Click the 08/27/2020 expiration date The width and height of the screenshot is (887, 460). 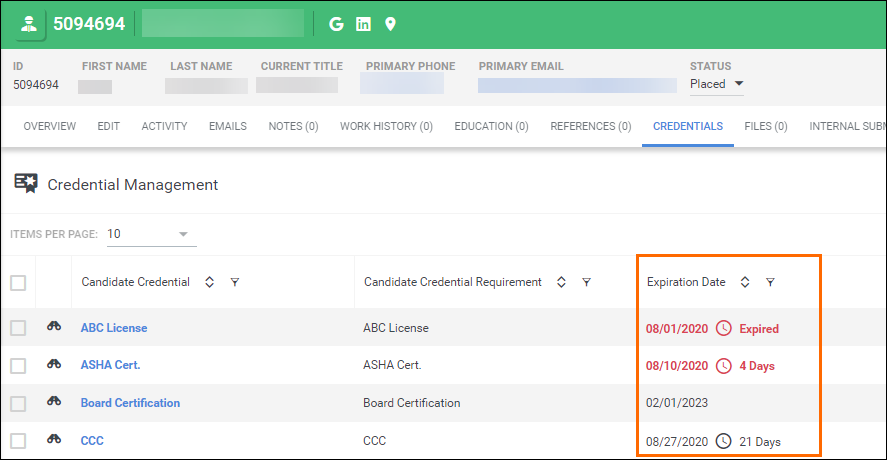[677, 441]
